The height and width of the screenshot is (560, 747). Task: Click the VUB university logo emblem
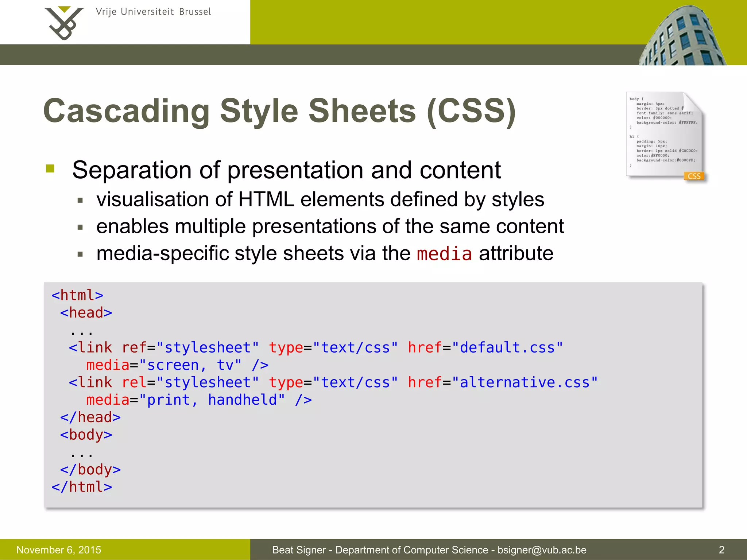tap(64, 23)
